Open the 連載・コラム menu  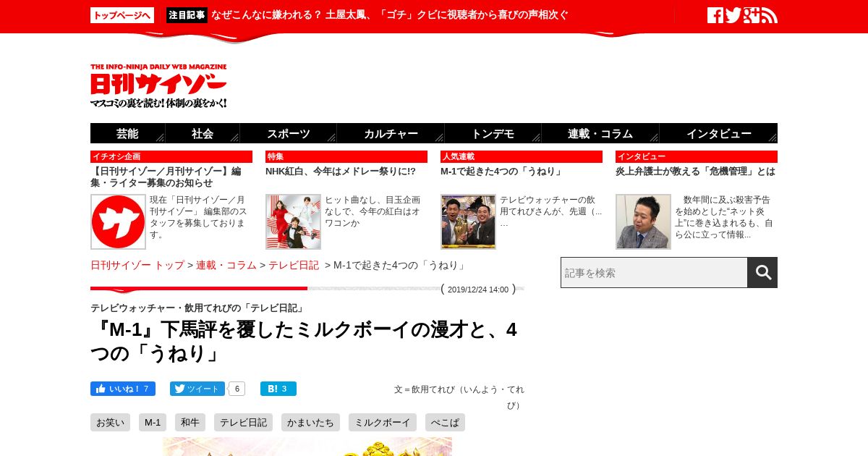[600, 133]
